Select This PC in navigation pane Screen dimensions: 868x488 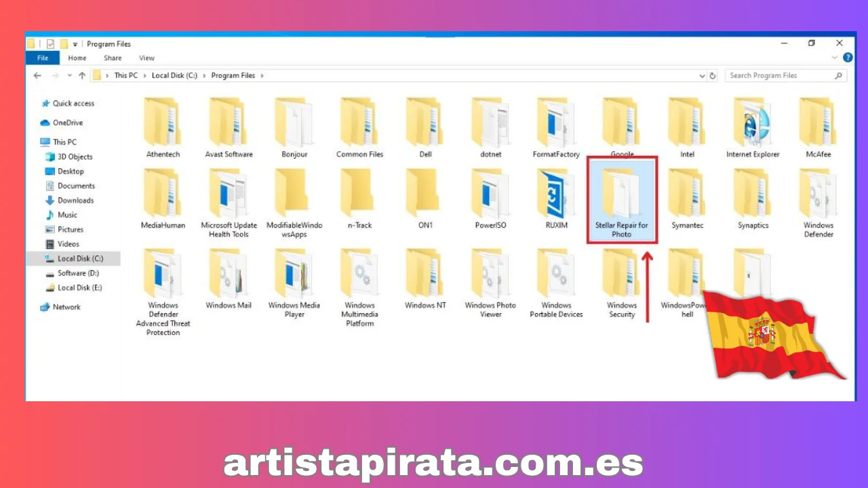click(x=65, y=142)
